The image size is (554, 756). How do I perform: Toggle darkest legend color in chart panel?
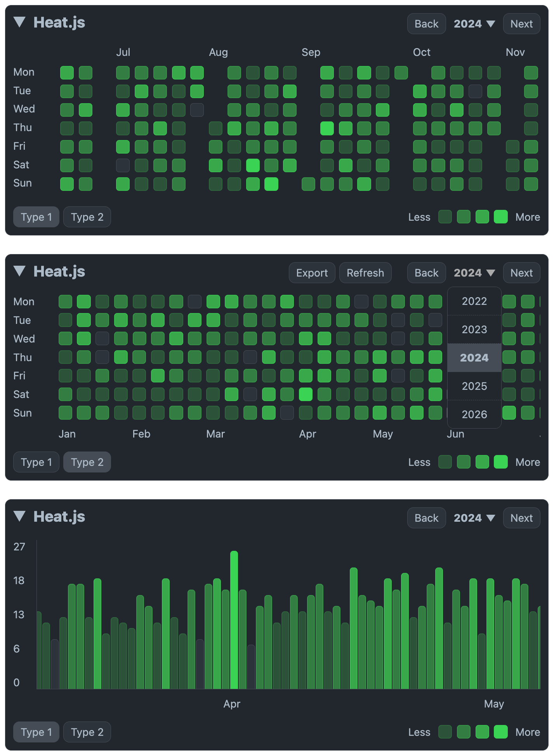[x=445, y=732]
